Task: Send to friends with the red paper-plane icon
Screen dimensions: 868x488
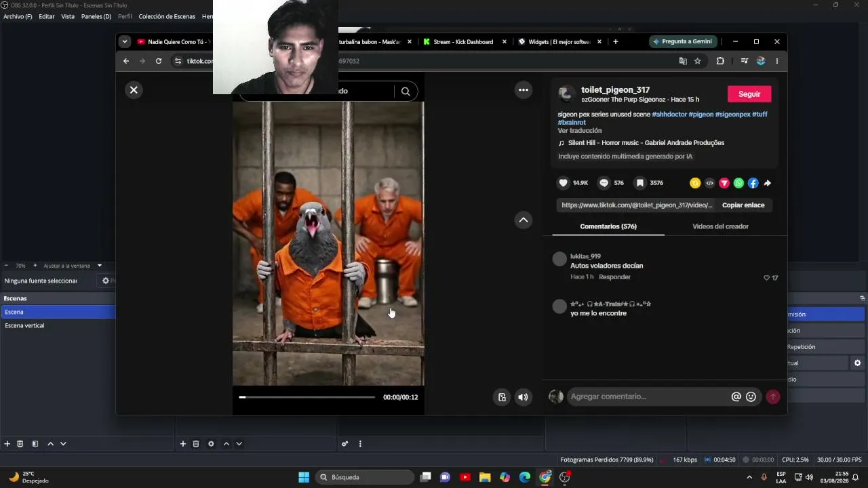Action: tap(724, 183)
